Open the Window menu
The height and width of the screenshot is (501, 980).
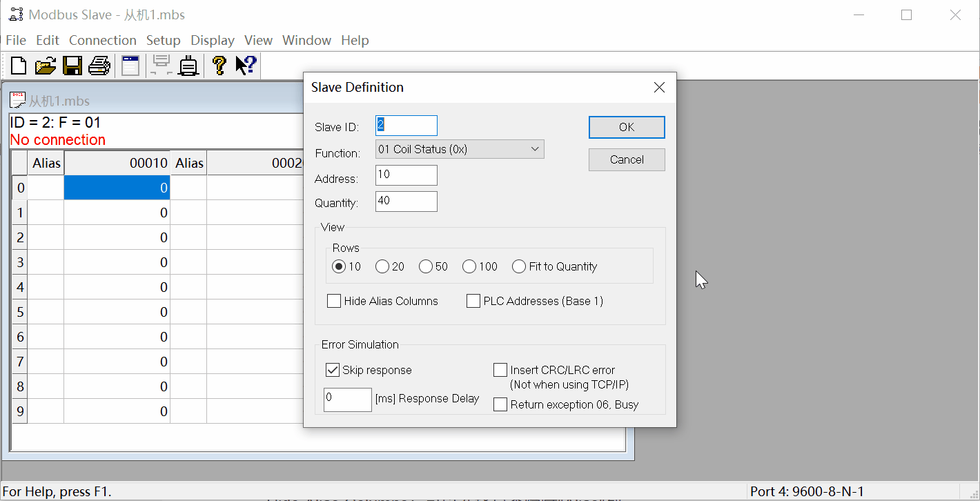coord(306,40)
